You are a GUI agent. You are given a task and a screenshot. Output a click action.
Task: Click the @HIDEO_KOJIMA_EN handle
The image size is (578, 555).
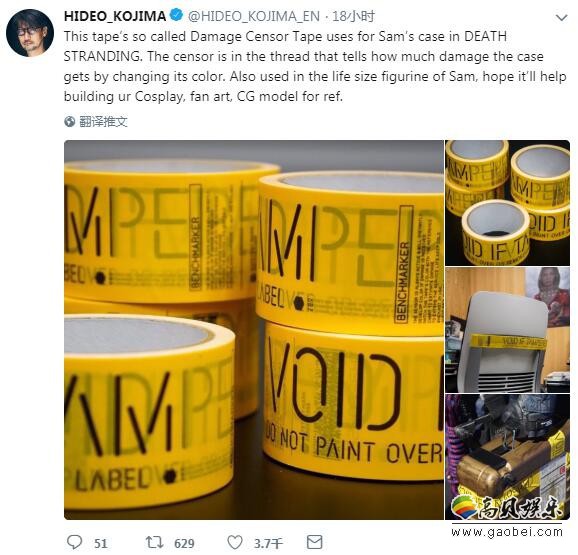tap(254, 16)
